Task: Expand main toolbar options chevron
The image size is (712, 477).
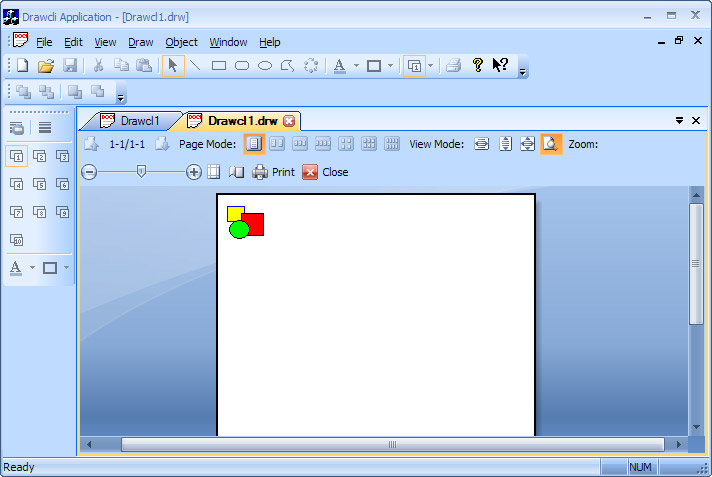Action: click(x=523, y=72)
